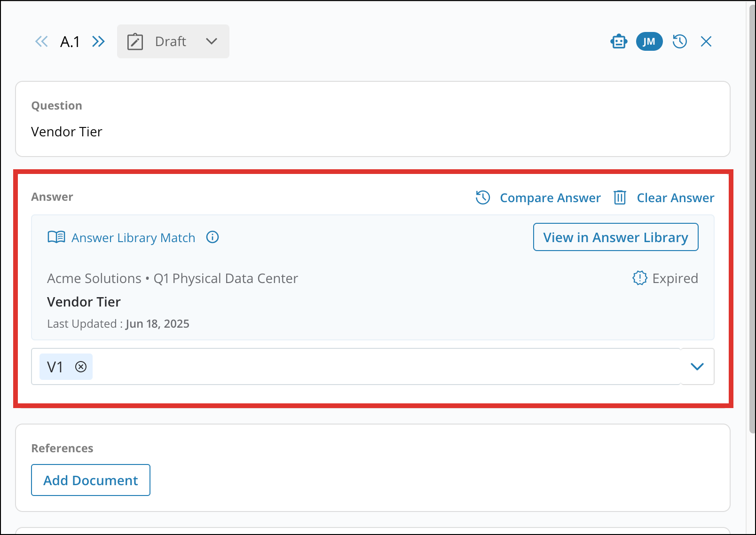Click inside the answer selection field
Screen dimensions: 756x535
pyautogui.click(x=376, y=367)
